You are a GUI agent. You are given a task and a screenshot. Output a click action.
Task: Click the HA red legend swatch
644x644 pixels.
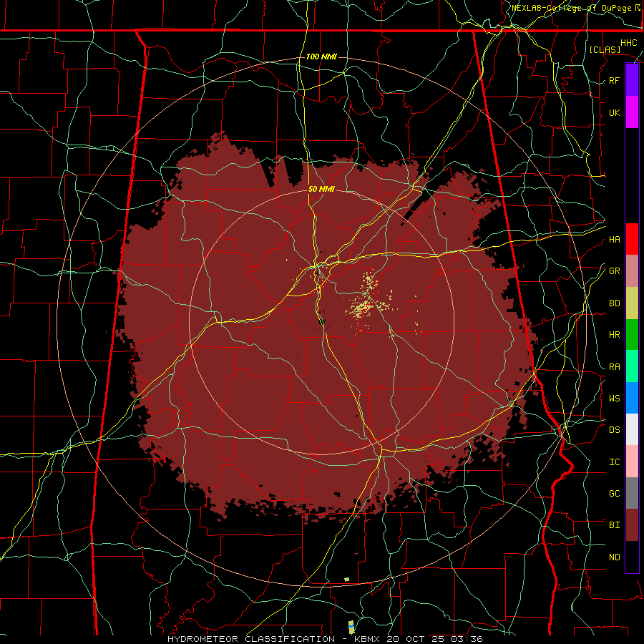[632, 239]
